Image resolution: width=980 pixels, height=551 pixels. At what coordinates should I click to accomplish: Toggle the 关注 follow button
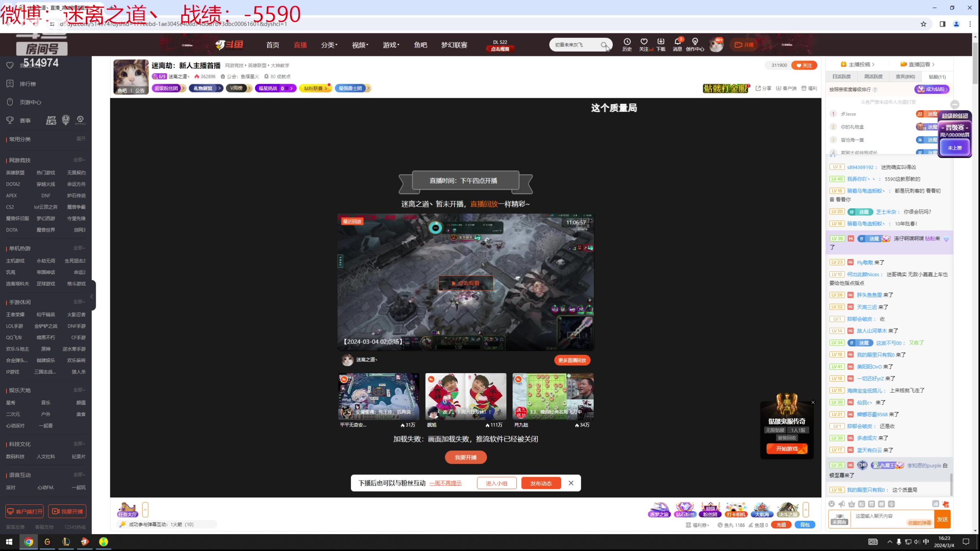point(804,65)
